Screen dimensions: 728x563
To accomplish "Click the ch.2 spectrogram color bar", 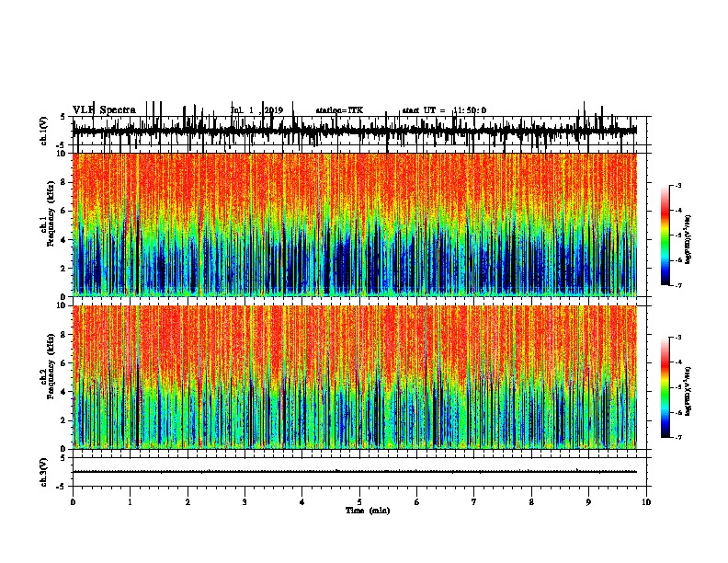I will [665, 387].
